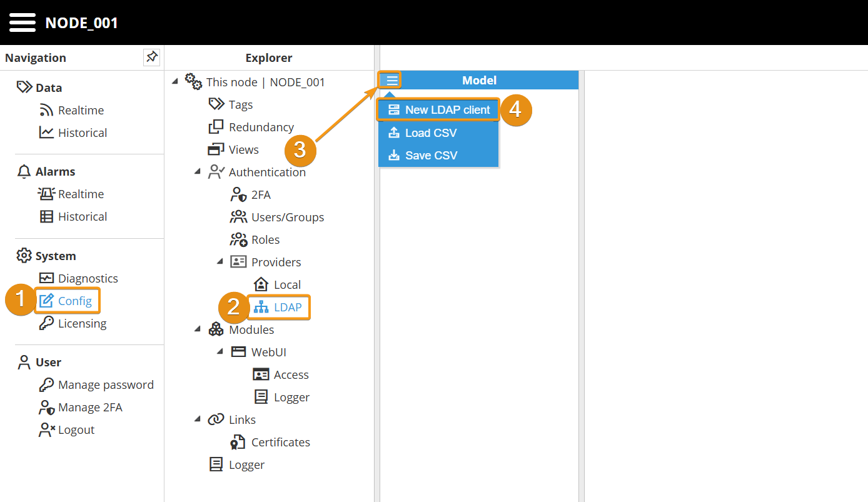The width and height of the screenshot is (868, 502).
Task: Open the main hamburger menu in header
Action: tap(23, 23)
